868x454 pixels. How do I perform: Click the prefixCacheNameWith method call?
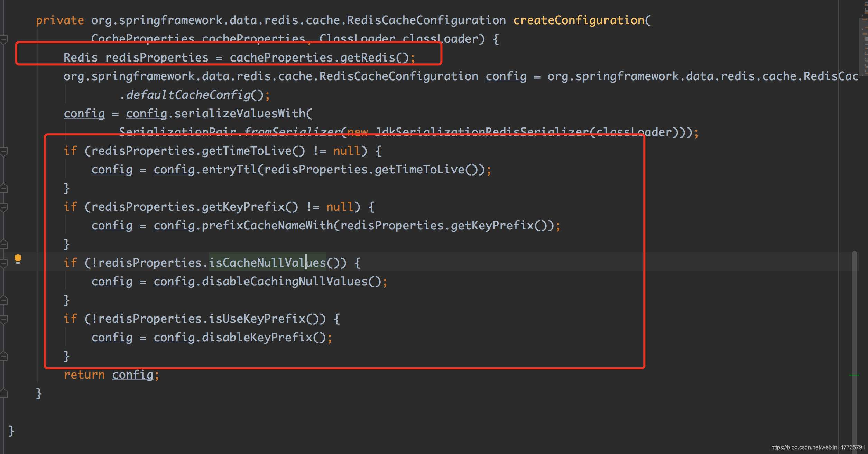267,225
